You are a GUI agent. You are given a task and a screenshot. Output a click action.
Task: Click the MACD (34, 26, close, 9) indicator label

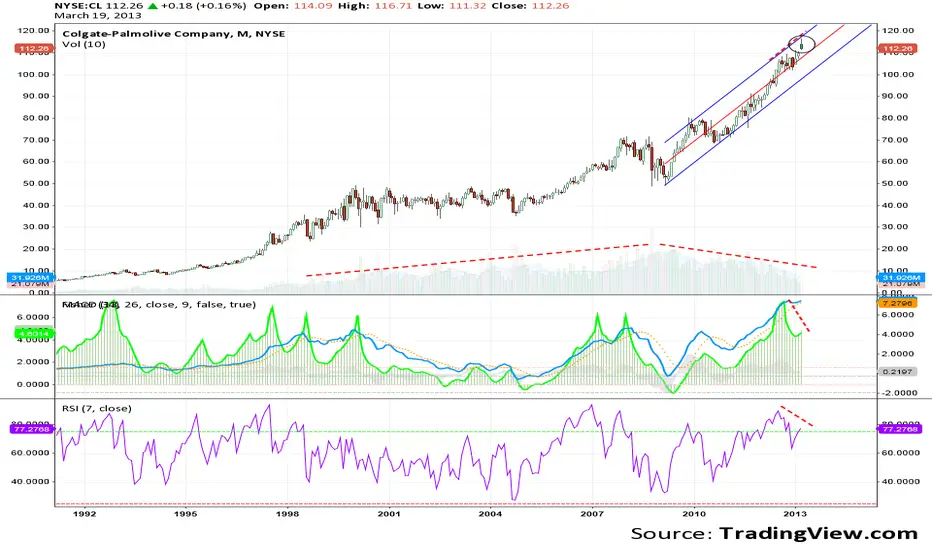pos(159,304)
